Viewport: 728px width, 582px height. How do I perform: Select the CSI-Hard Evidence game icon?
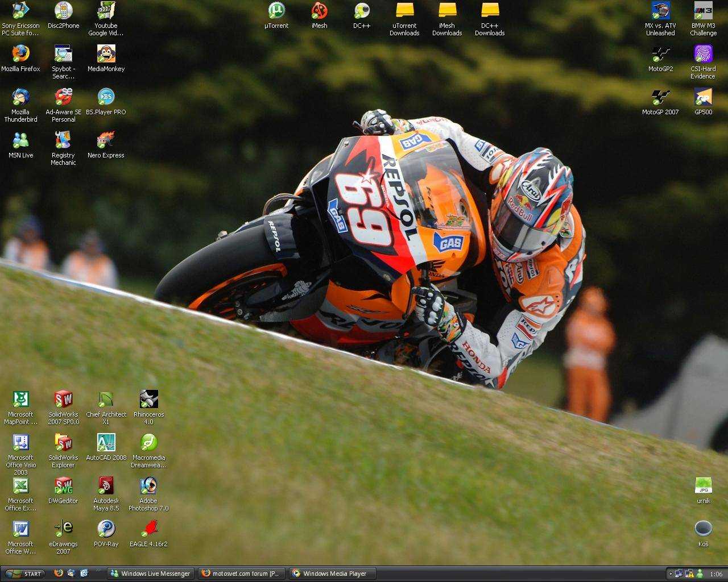pyautogui.click(x=703, y=62)
